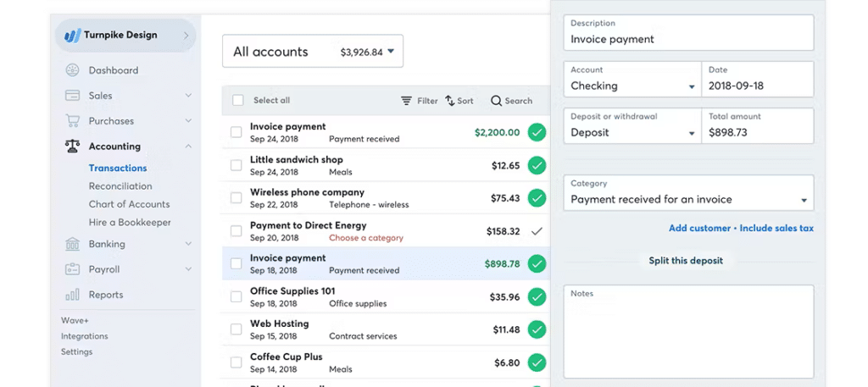Click the Office supplies category text
The image size is (868, 387).
pos(358,303)
